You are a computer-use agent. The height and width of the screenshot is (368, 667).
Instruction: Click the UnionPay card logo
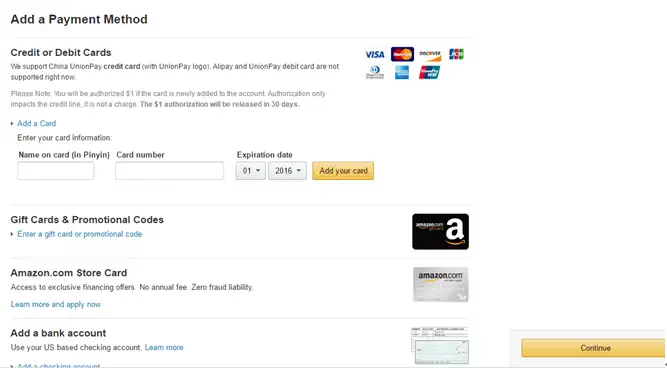[x=429, y=72]
